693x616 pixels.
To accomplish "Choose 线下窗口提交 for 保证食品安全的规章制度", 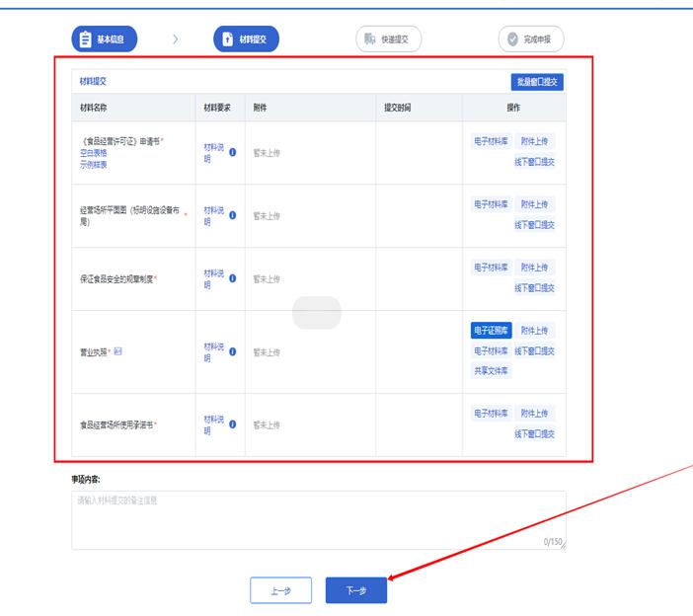I will point(534,288).
